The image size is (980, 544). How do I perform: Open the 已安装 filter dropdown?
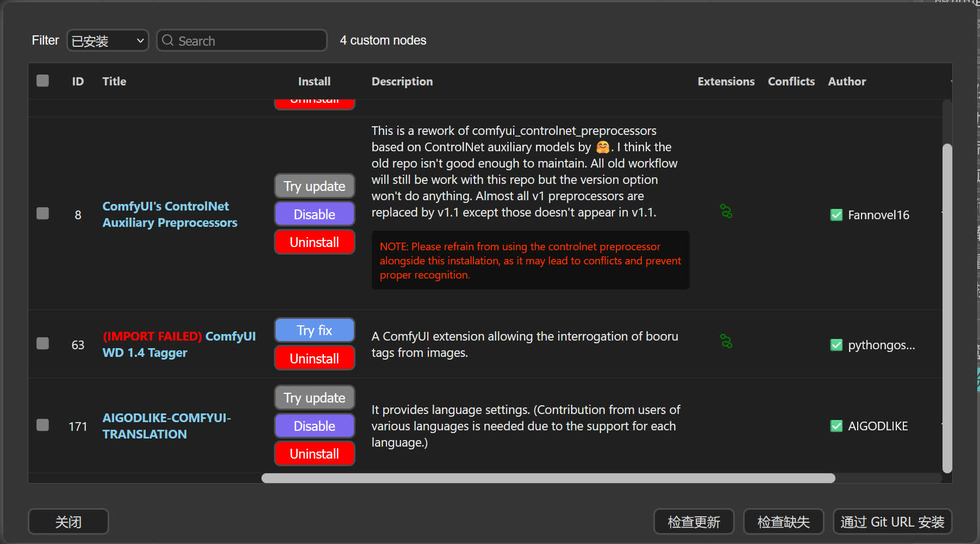click(x=107, y=40)
